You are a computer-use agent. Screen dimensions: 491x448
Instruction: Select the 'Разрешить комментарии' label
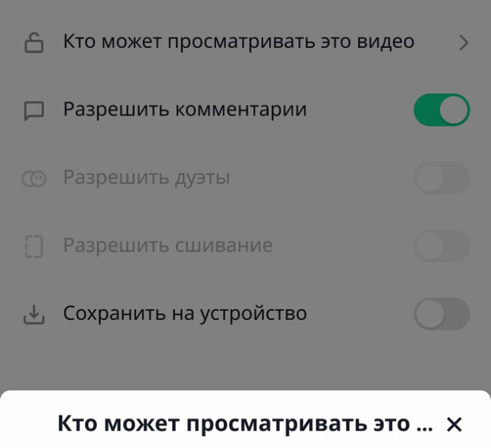[x=185, y=110]
